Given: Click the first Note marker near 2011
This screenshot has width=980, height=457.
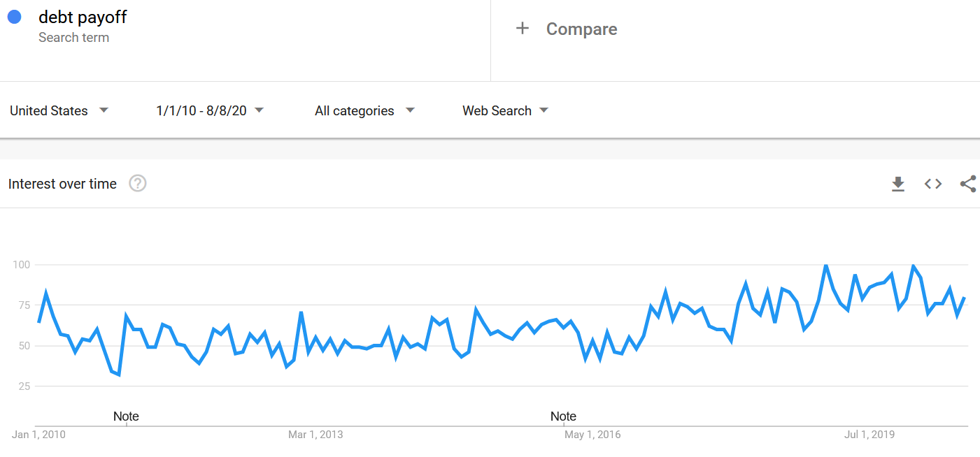Looking at the screenshot, I should click(x=126, y=416).
